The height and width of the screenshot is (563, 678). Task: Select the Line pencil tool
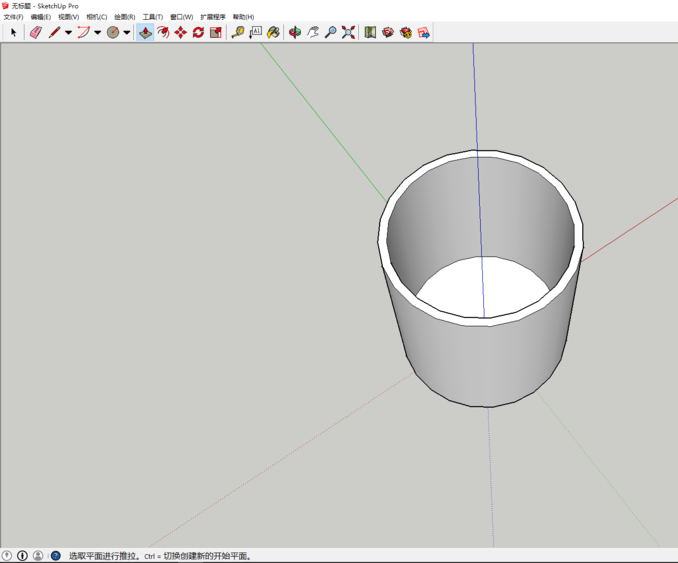(54, 32)
